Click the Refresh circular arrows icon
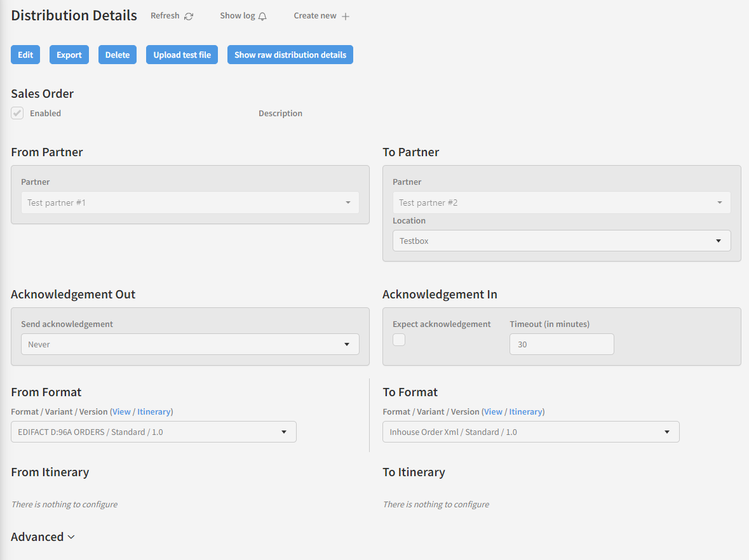Image resolution: width=749 pixels, height=560 pixels. (x=189, y=17)
